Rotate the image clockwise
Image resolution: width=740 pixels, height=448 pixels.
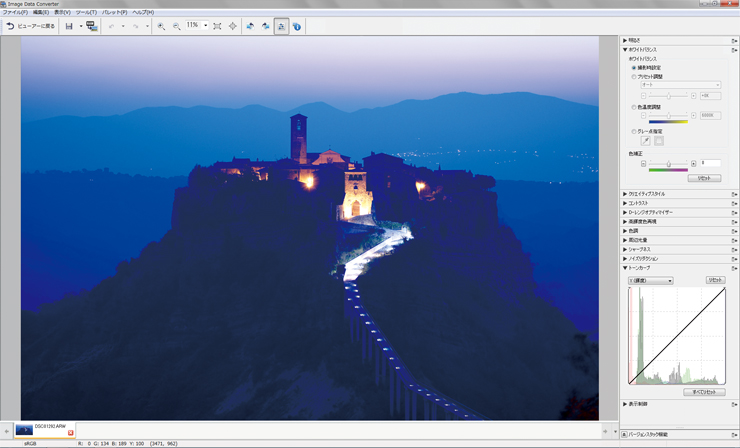pyautogui.click(x=265, y=26)
